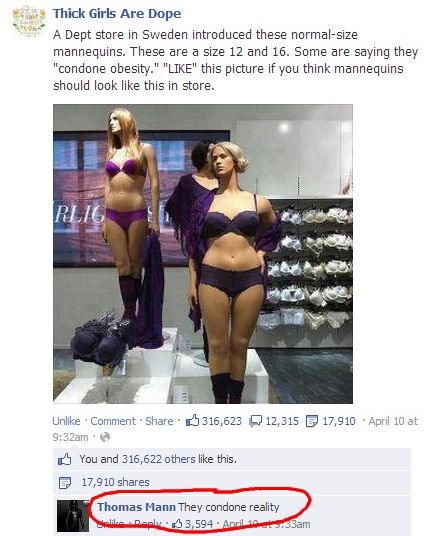This screenshot has width=445, height=536.
Task: Click the comment bubble icon beside 12,315
Action: coord(256,421)
